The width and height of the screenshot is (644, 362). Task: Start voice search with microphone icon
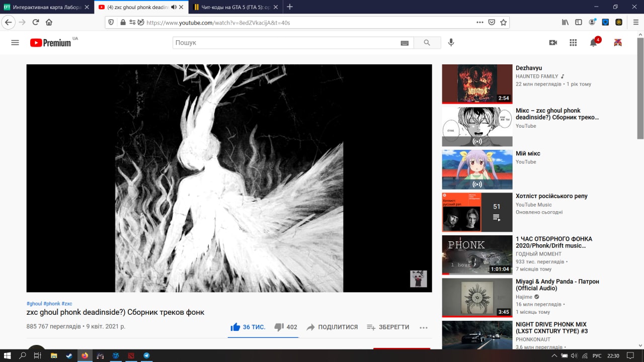coord(451,43)
